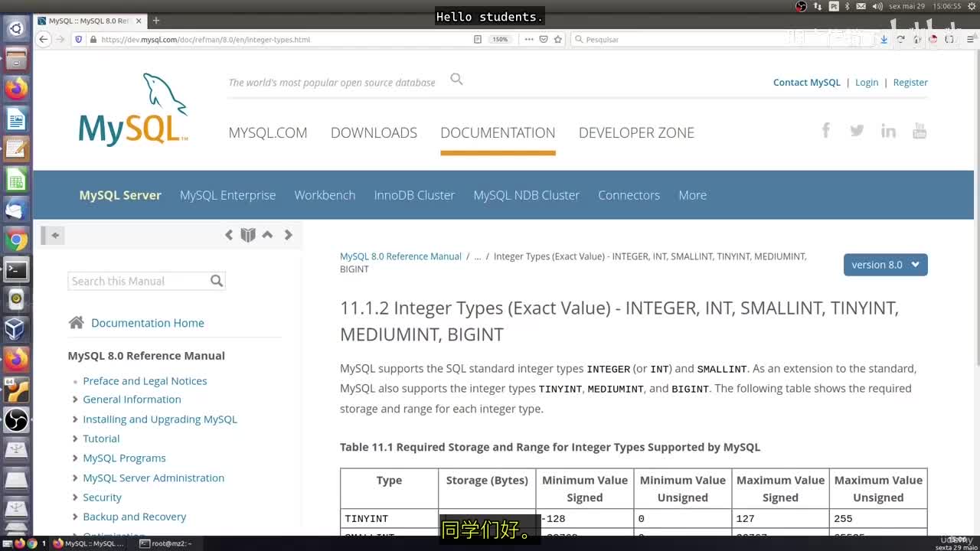The image size is (980, 551).
Task: Open the system settings gear indicator
Action: [x=973, y=6]
